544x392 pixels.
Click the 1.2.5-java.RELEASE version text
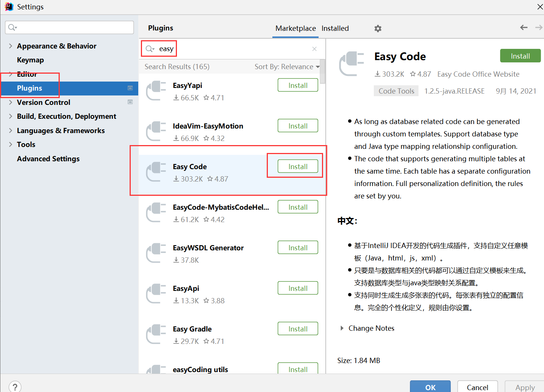pyautogui.click(x=454, y=91)
